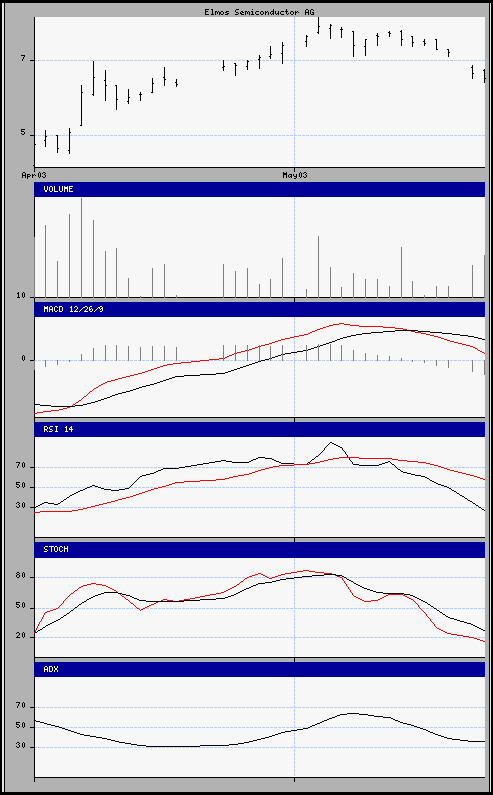
Task: Click the RSI 30 level label
Action: point(20,505)
